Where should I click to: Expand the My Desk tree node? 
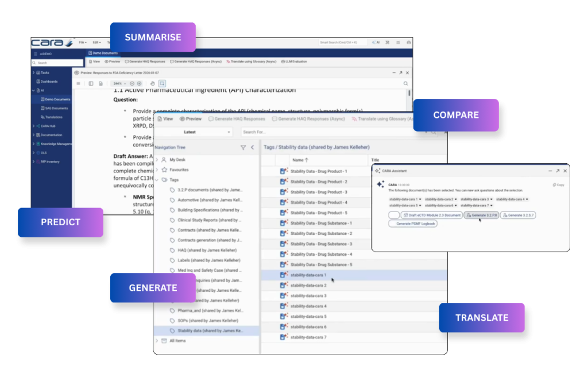157,160
